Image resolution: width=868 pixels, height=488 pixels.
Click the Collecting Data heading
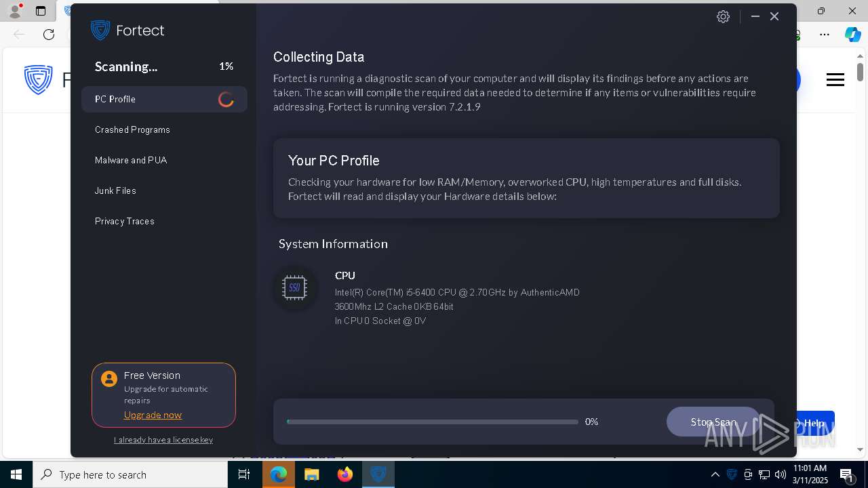click(319, 57)
